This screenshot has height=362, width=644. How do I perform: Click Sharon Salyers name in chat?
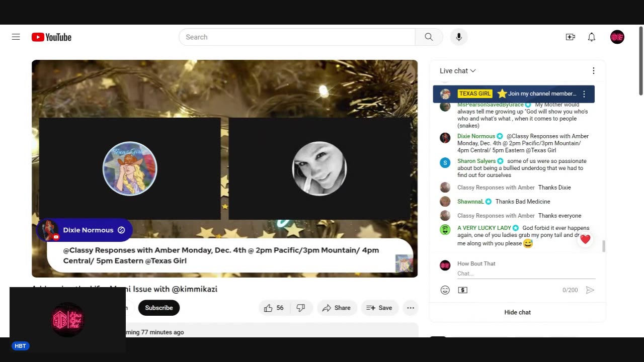(476, 161)
